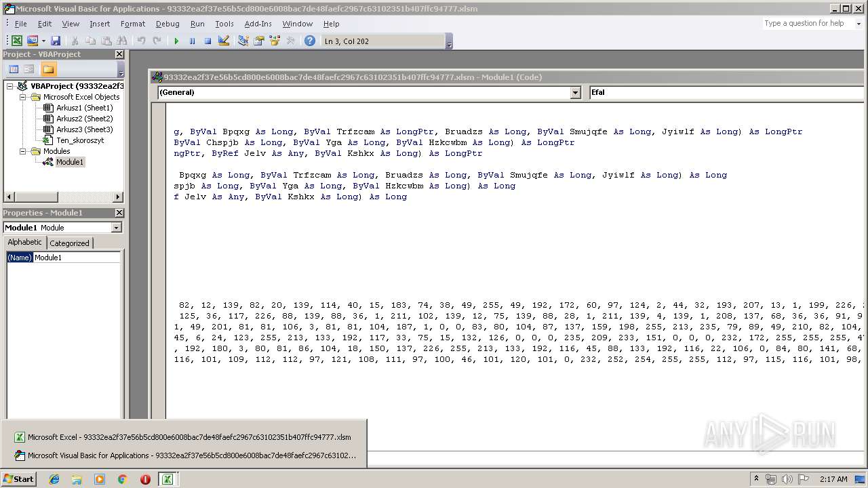Image resolution: width=868 pixels, height=488 pixels.
Task: Open the Properties Window toolbar icon
Action: click(x=259, y=41)
